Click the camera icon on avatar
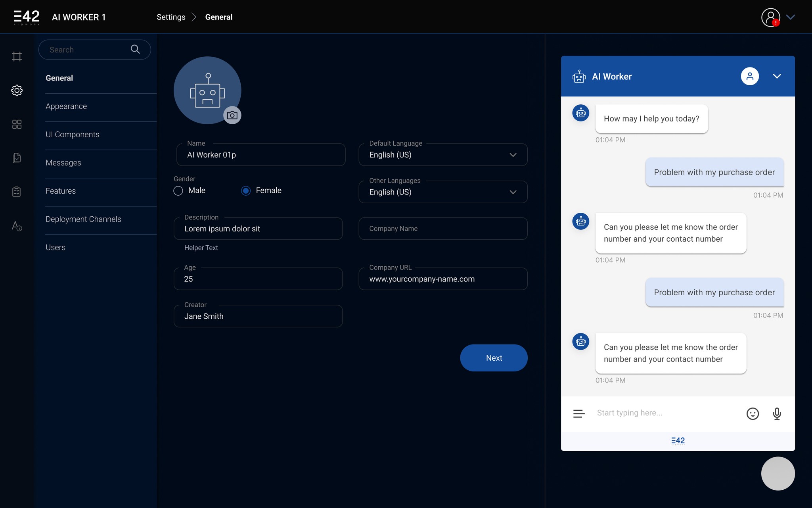This screenshot has height=508, width=812. coord(232,115)
